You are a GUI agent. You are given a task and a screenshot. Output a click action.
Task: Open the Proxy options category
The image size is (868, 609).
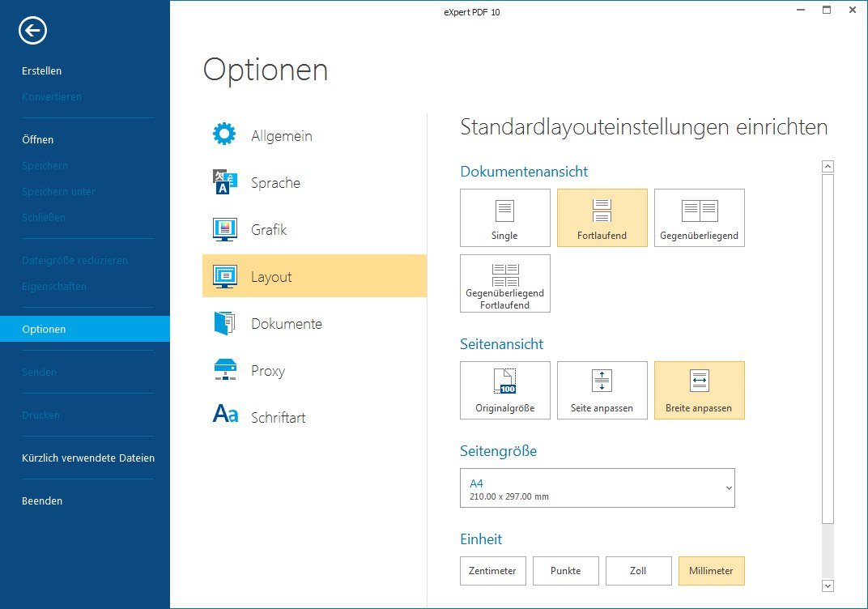[314, 370]
